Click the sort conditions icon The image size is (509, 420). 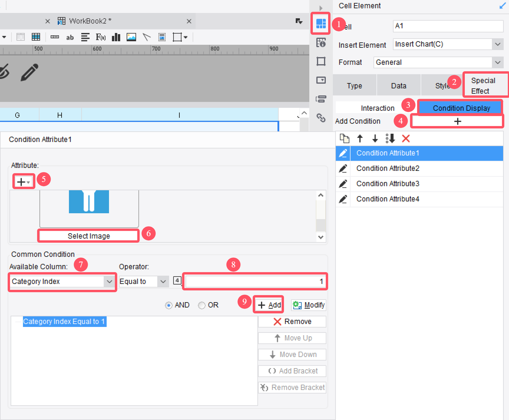click(x=390, y=138)
